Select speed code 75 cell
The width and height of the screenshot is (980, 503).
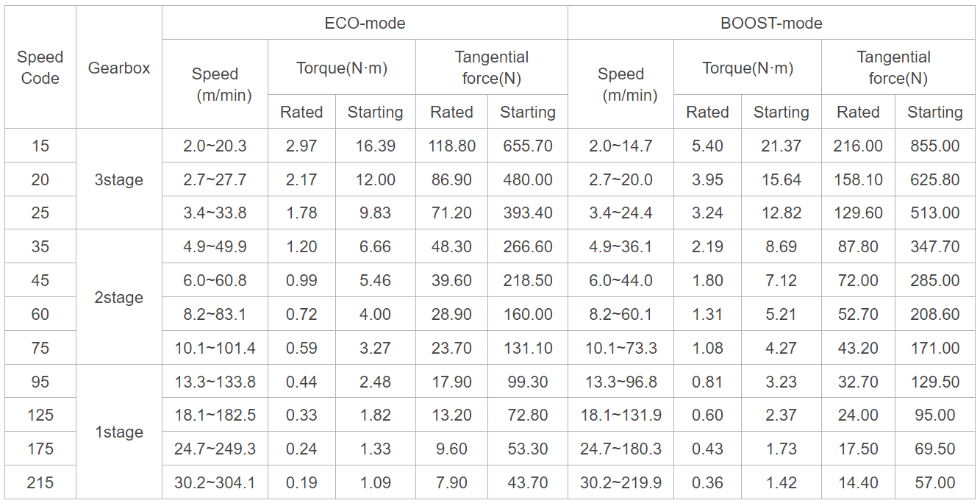pos(40,348)
